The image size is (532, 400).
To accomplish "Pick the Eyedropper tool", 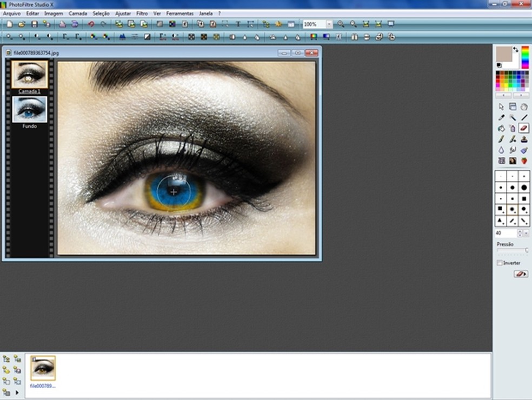I will click(501, 117).
